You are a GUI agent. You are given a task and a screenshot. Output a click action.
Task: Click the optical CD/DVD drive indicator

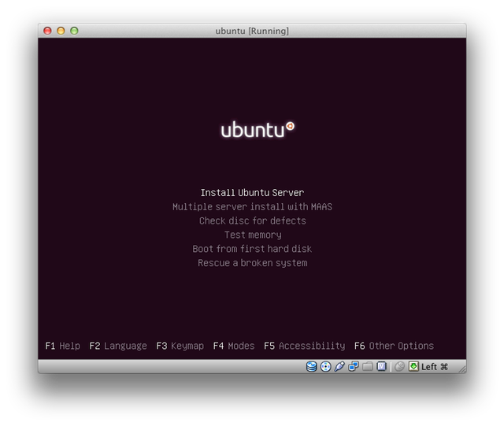(325, 366)
